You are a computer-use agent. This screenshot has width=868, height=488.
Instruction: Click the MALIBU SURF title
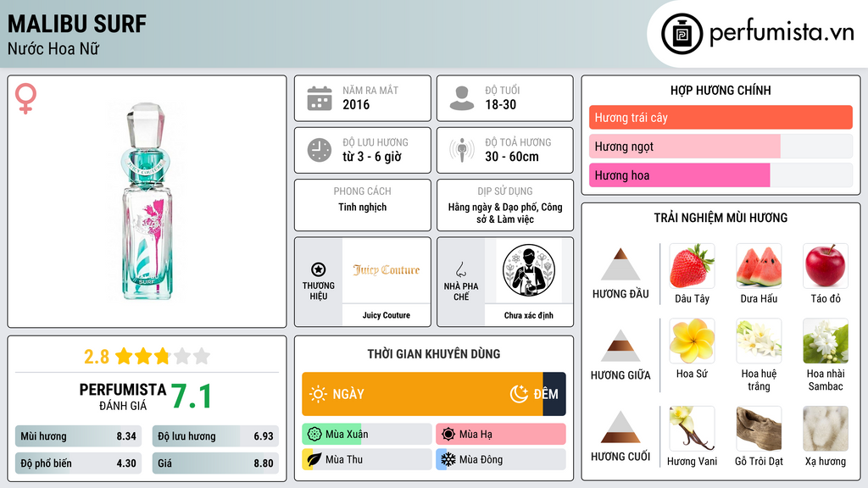[77, 24]
